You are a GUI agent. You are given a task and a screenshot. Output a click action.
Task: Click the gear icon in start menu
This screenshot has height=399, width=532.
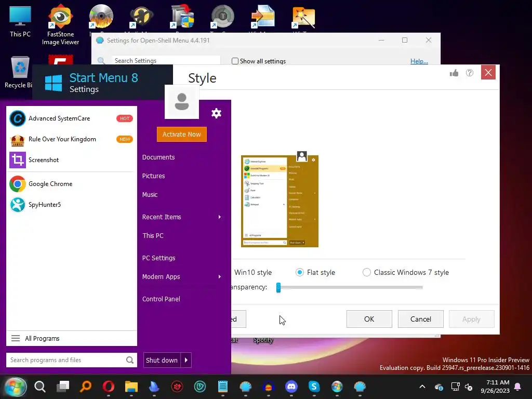coord(216,113)
